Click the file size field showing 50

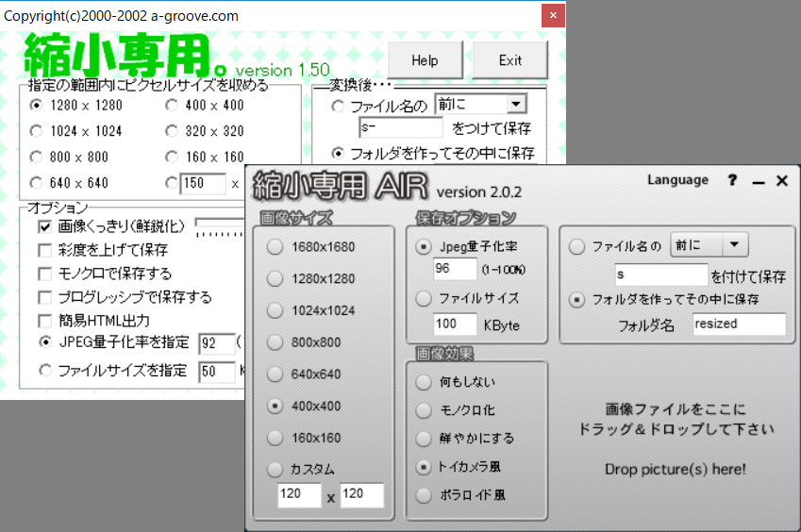(217, 372)
